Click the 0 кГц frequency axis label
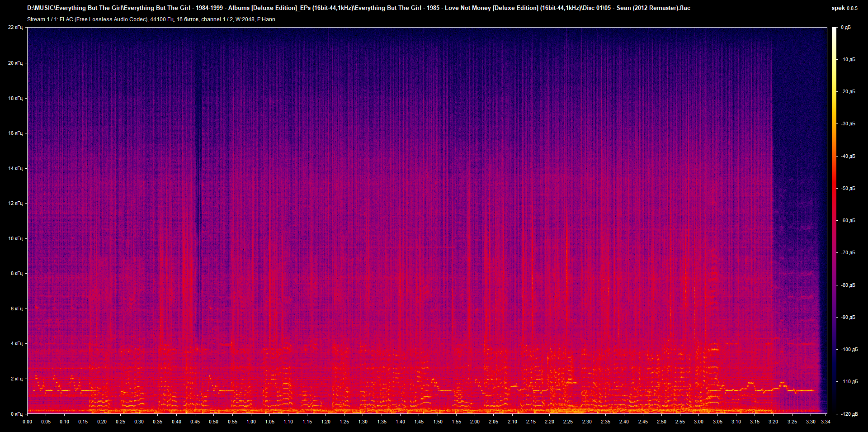Image resolution: width=868 pixels, height=432 pixels. (17, 414)
